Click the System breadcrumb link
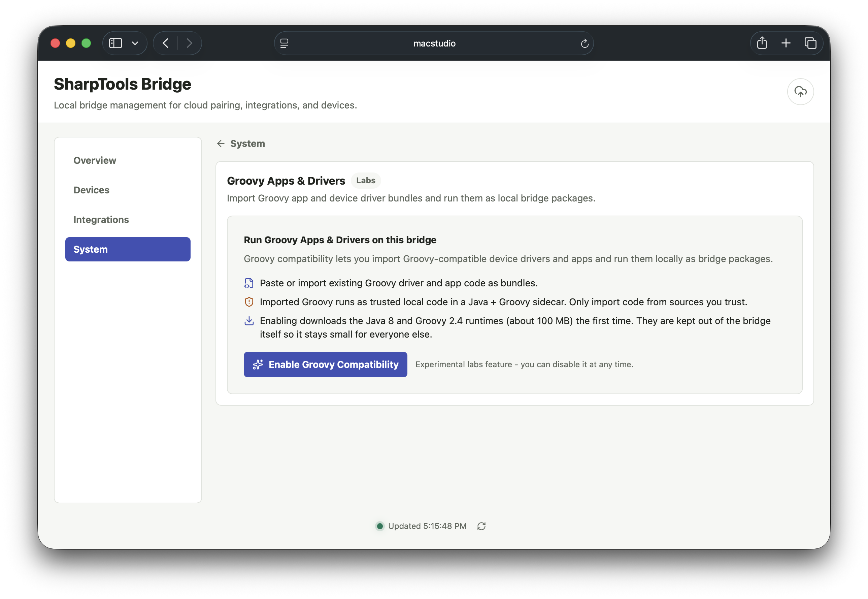868x599 pixels. coord(247,144)
